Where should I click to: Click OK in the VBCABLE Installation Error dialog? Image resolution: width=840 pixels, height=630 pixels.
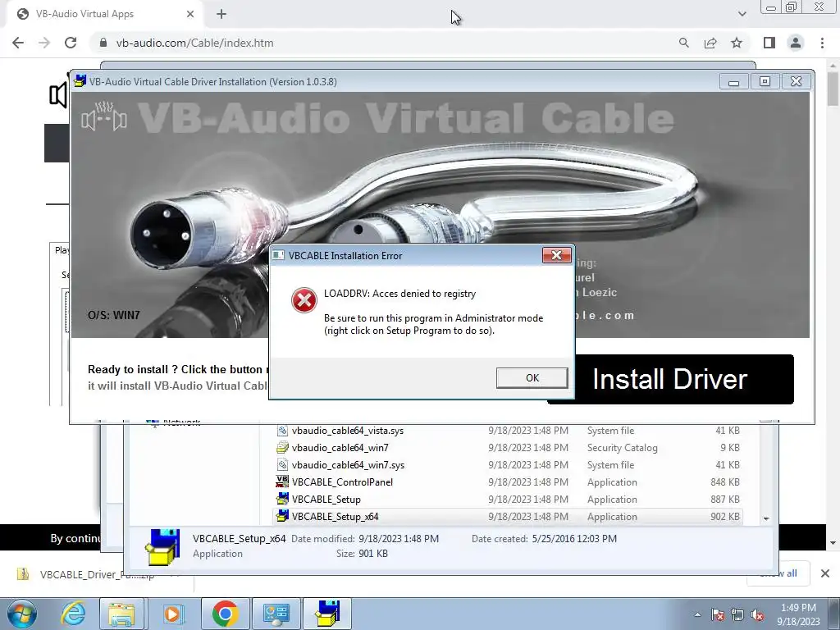tap(532, 377)
